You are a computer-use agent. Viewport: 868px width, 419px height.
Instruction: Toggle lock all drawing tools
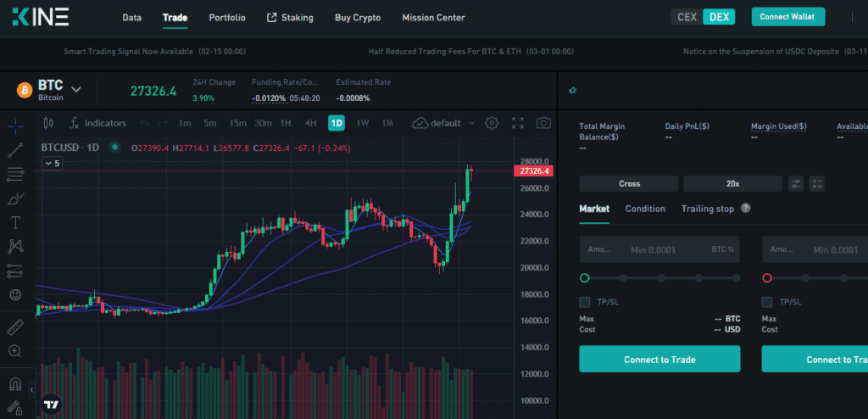click(15, 408)
